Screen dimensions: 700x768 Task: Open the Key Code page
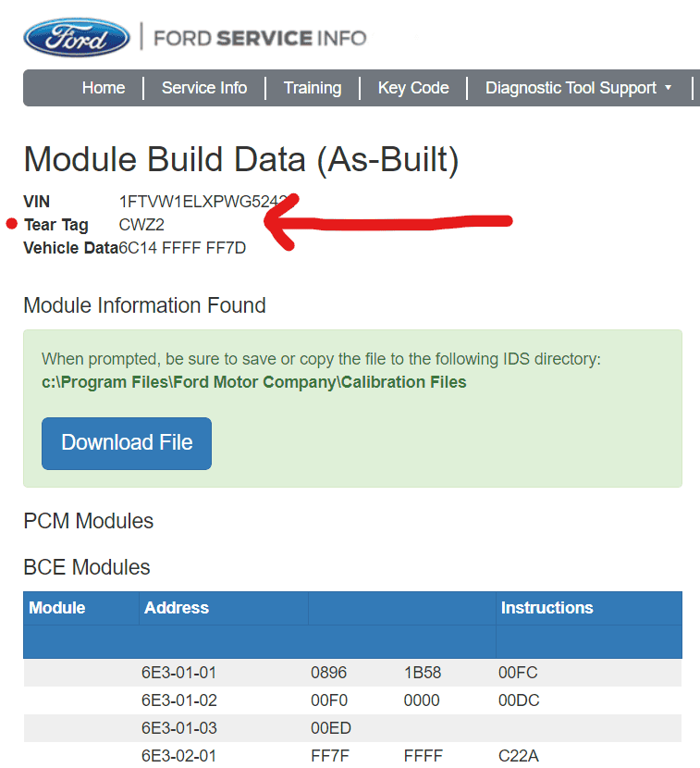[413, 88]
